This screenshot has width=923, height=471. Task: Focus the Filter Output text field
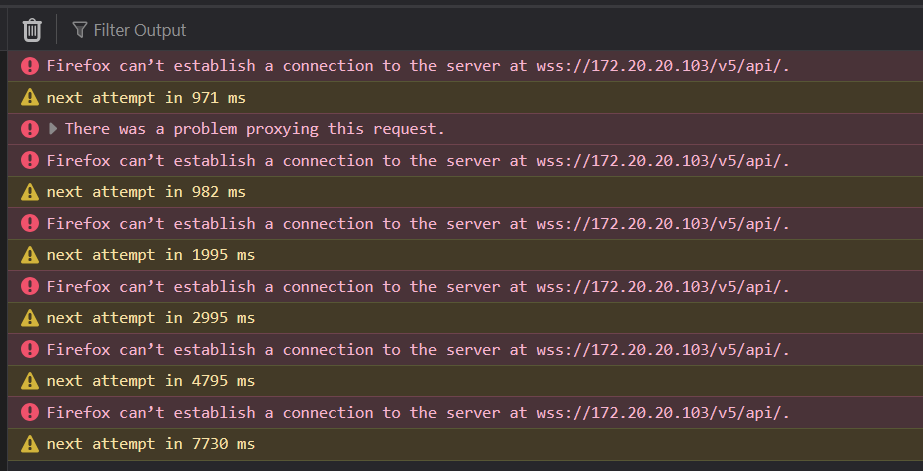pyautogui.click(x=140, y=30)
